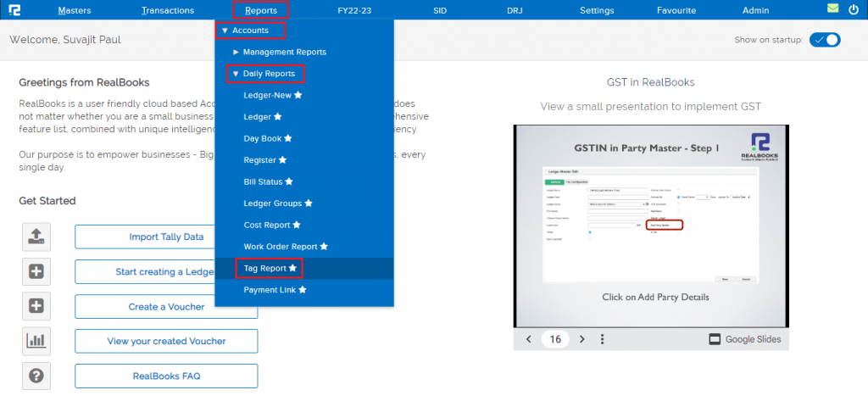Click the star next to Cost Report
The image size is (868, 418).
point(297,225)
